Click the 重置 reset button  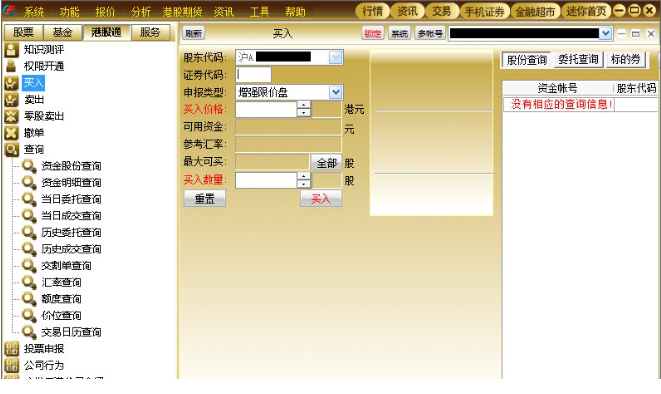coord(204,198)
